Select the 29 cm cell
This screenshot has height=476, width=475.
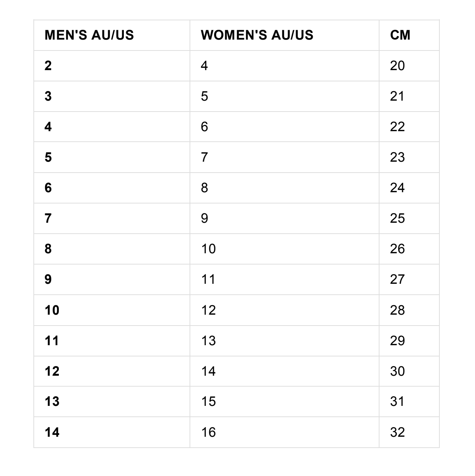tap(397, 341)
